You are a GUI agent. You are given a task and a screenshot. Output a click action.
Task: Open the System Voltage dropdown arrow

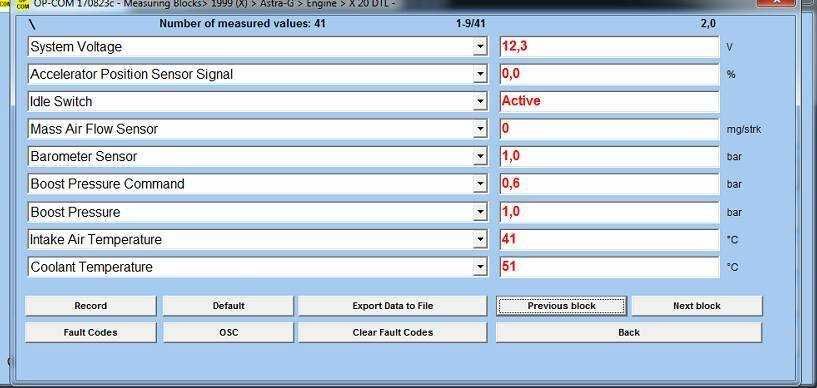(480, 47)
